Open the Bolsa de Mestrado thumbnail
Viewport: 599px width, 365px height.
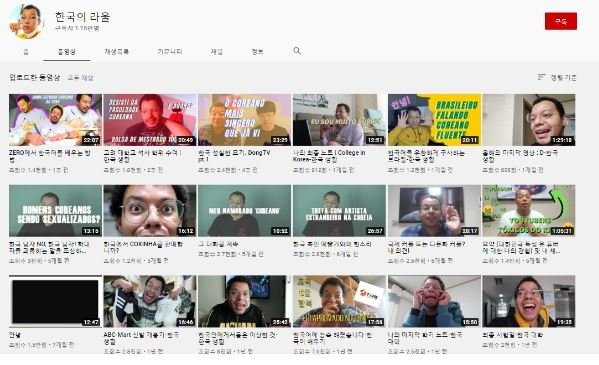pos(150,120)
